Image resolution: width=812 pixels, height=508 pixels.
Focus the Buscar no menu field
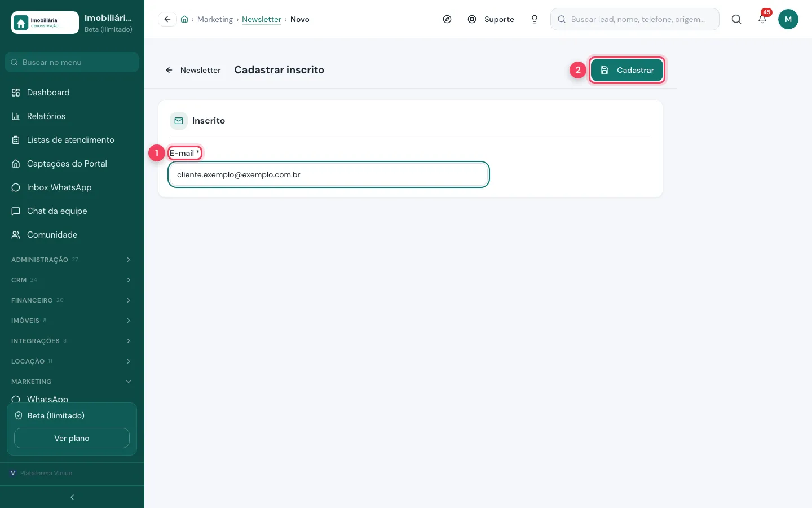72,62
